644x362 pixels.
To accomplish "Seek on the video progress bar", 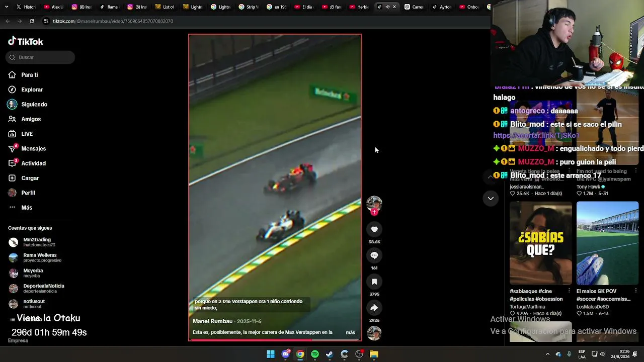I will [x=275, y=340].
